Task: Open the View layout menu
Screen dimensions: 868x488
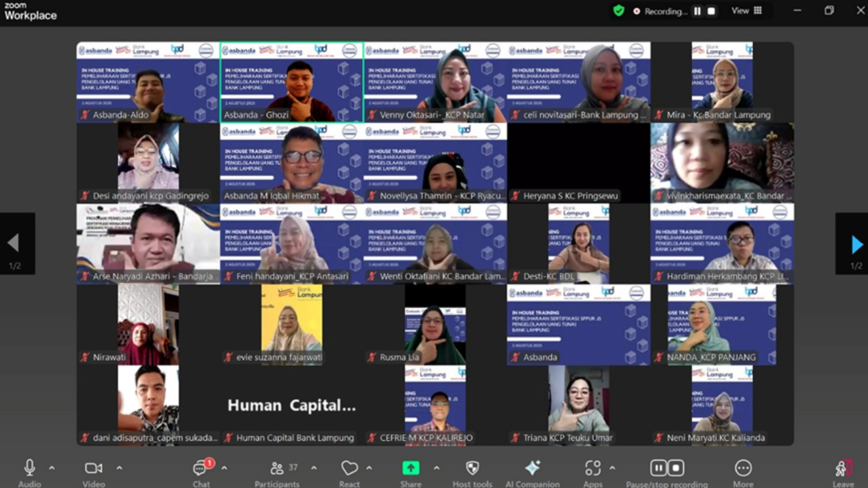Action: coord(747,11)
